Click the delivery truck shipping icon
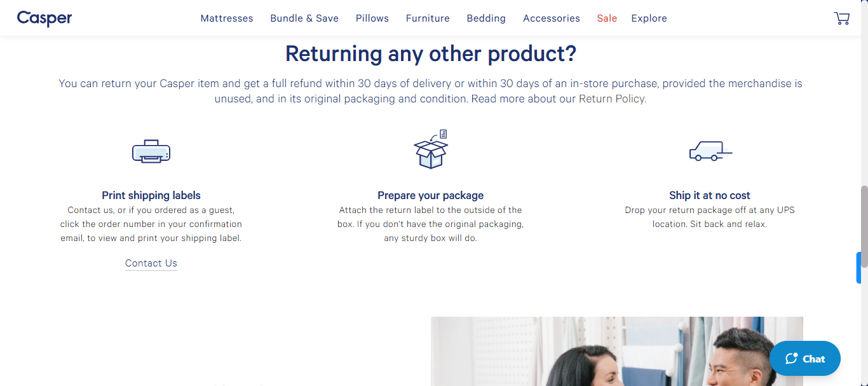 (x=710, y=151)
